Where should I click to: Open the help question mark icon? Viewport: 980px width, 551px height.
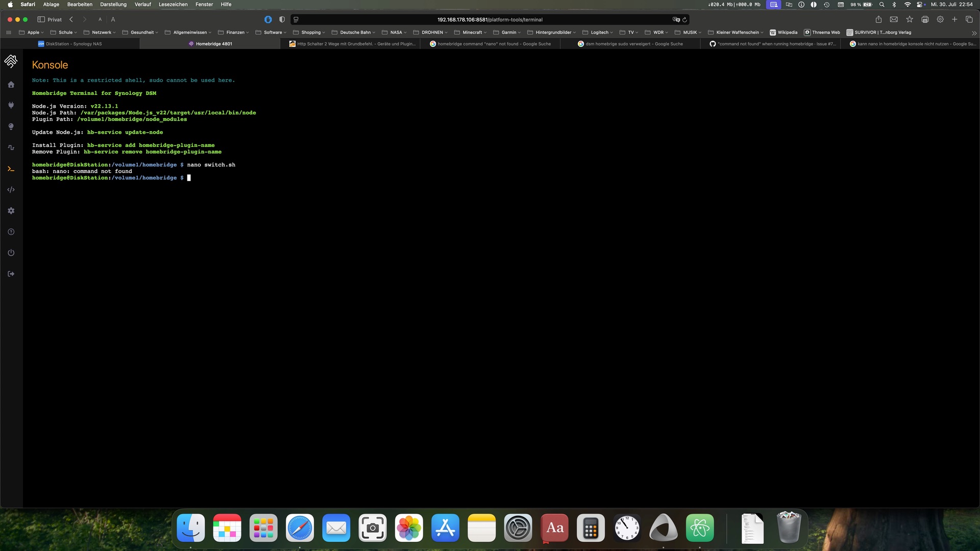11,232
